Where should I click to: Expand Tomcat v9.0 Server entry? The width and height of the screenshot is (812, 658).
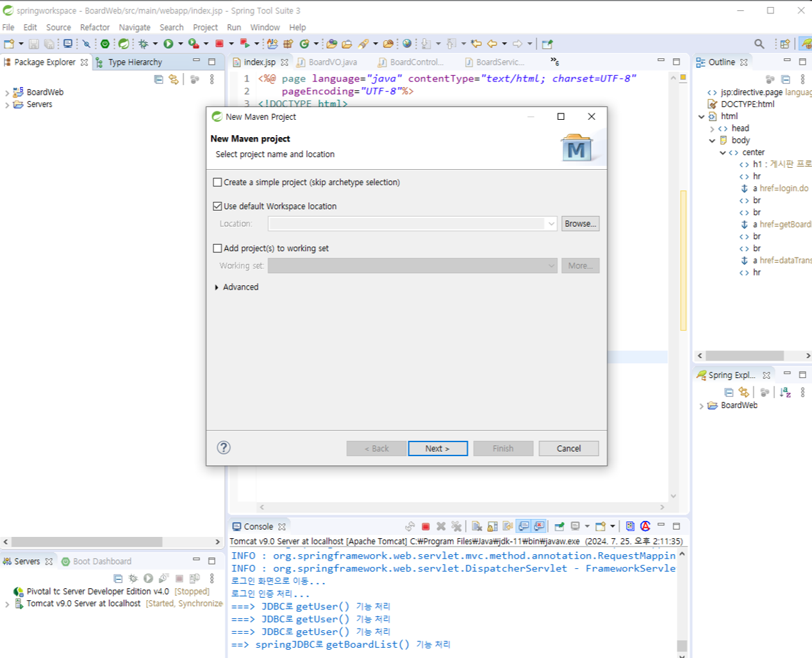(x=7, y=604)
